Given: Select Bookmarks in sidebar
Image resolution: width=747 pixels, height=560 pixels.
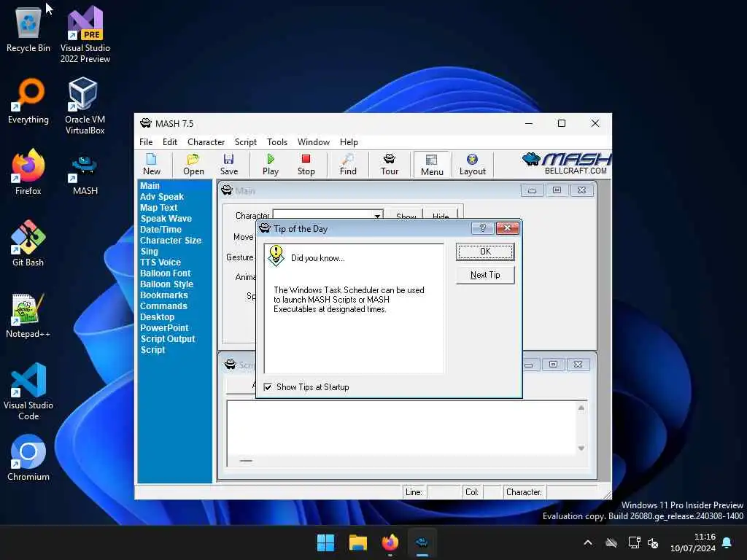Looking at the screenshot, I should [x=164, y=295].
